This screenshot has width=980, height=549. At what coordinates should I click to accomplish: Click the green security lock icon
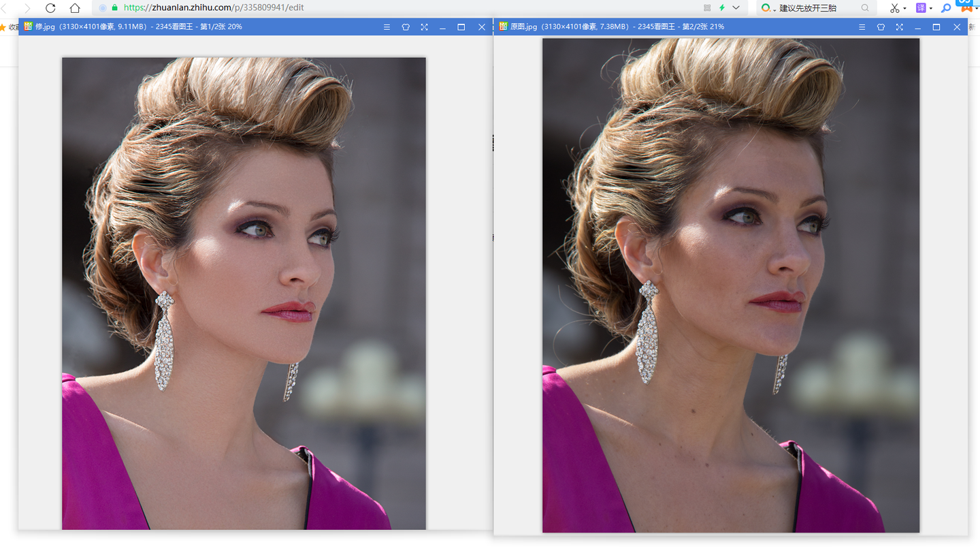tap(114, 8)
